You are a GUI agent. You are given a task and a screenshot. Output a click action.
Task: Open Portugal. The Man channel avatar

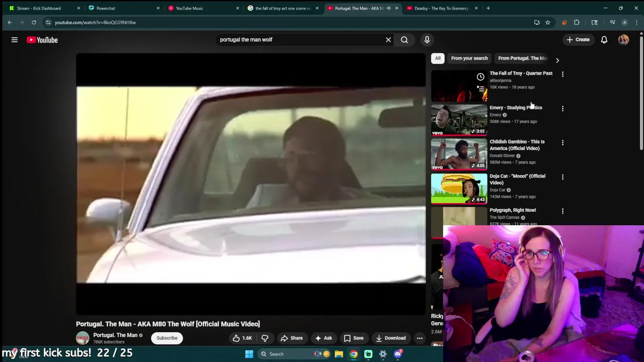click(83, 338)
